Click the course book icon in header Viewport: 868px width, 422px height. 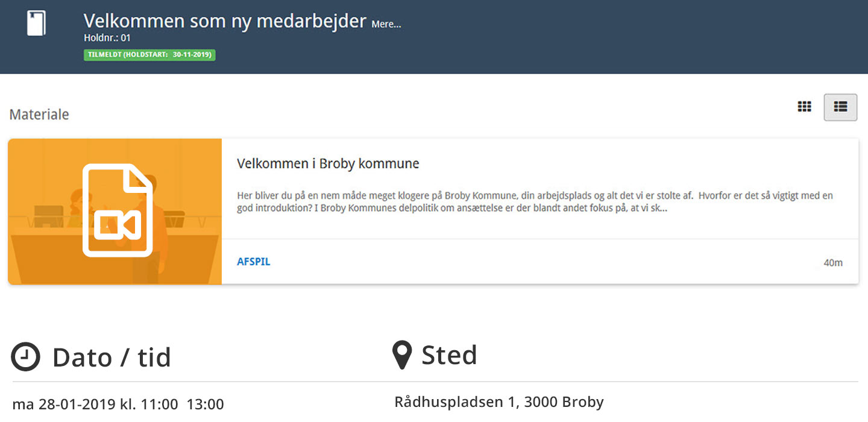36,23
